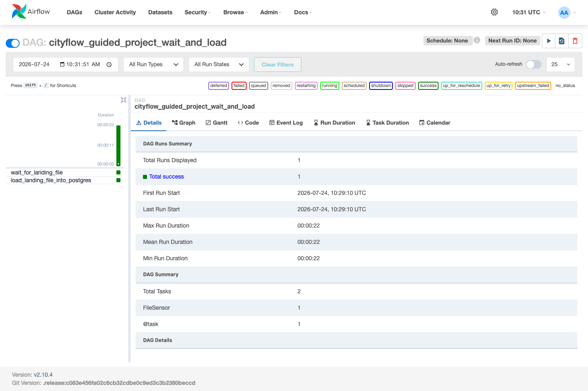Click the FileSensor row
This screenshot has height=391, width=588.
(x=356, y=308)
